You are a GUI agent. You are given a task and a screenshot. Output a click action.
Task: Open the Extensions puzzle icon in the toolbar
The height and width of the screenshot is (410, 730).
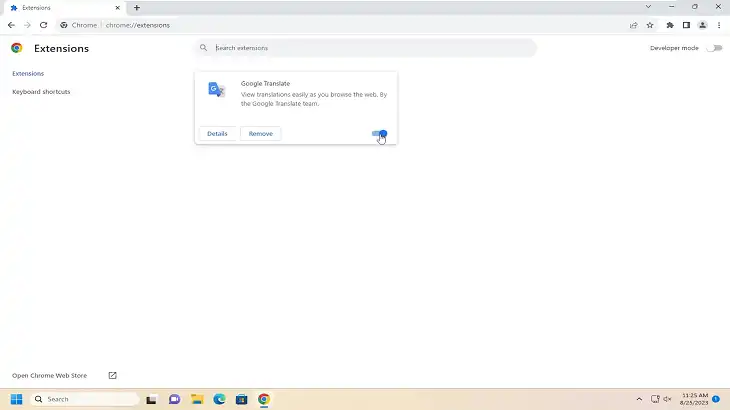670,25
